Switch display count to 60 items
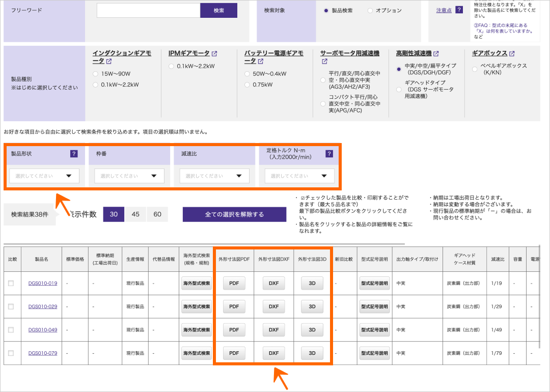The image size is (550, 392). tap(157, 214)
